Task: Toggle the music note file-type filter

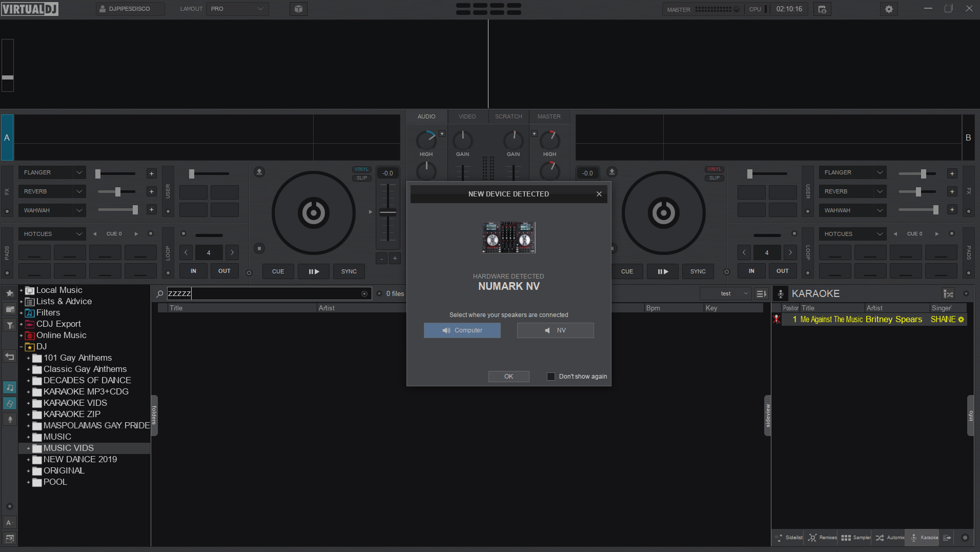Action: pos(10,387)
